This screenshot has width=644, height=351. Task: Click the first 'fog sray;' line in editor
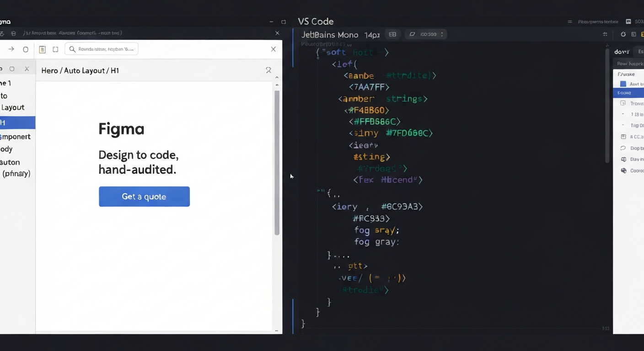pos(376,230)
